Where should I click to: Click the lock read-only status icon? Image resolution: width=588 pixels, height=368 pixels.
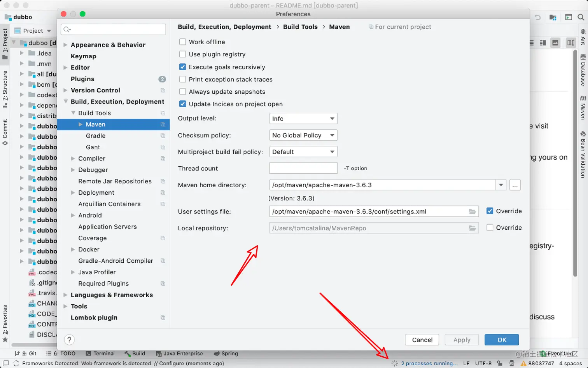coord(499,363)
